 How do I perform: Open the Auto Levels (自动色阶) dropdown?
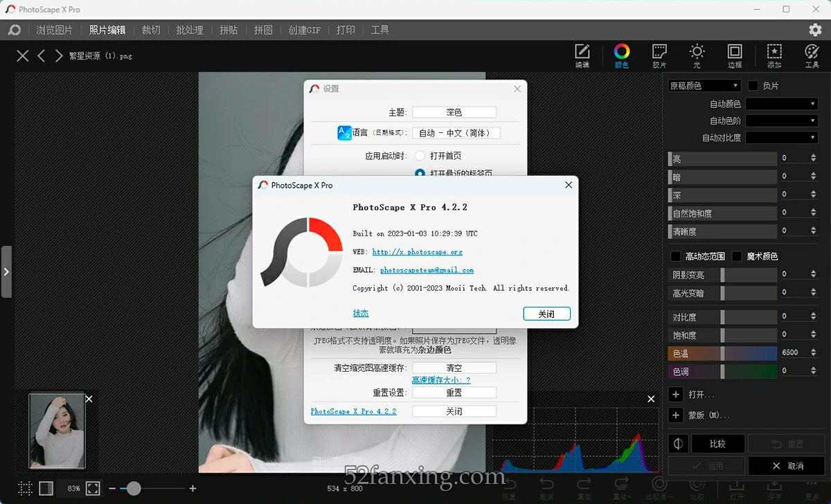(782, 120)
